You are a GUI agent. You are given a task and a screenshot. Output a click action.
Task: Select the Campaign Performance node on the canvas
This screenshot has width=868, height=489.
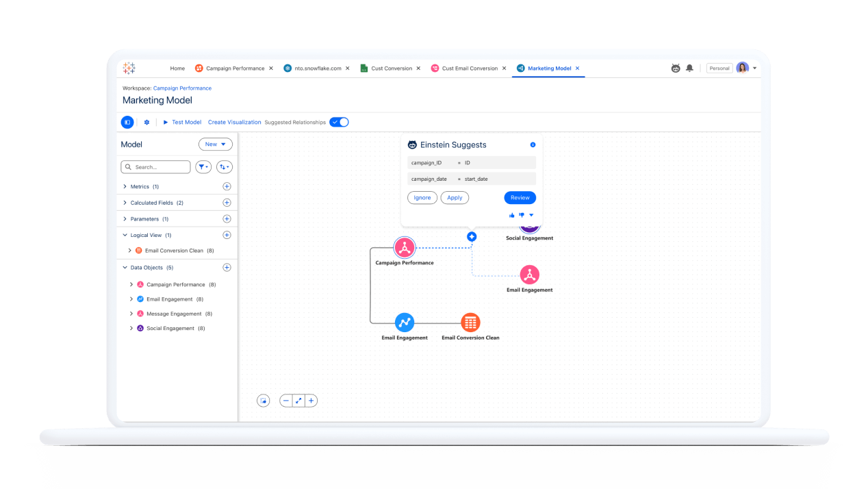[405, 247]
